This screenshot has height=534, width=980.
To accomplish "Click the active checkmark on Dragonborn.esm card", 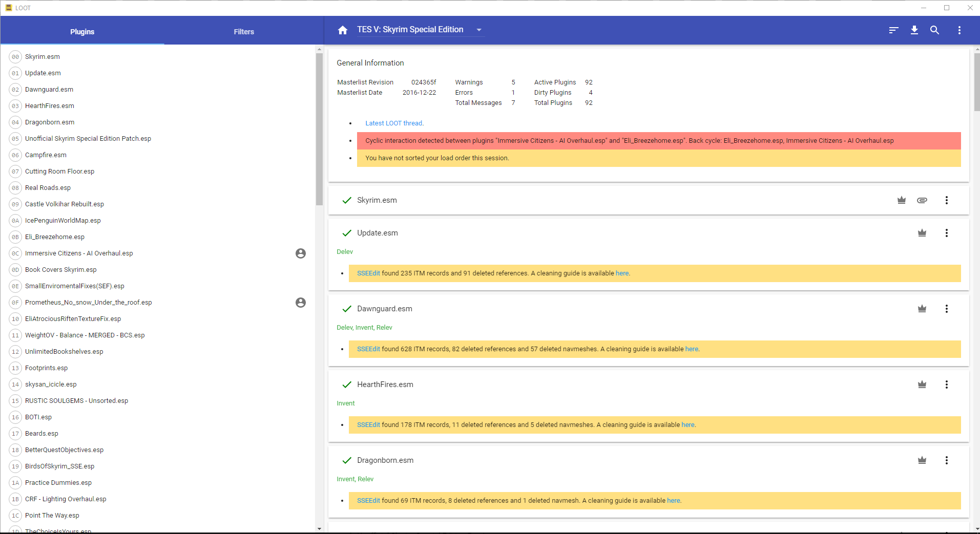I will [x=347, y=460].
